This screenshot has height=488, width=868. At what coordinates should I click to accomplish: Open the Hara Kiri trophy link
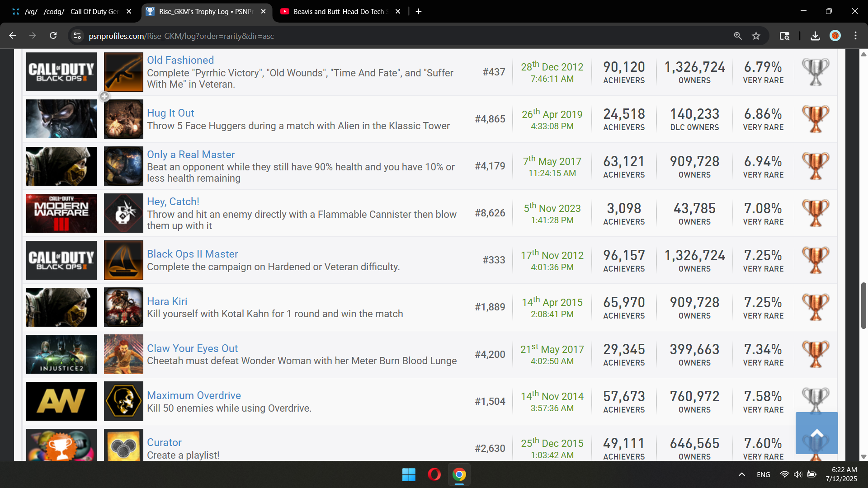167,301
